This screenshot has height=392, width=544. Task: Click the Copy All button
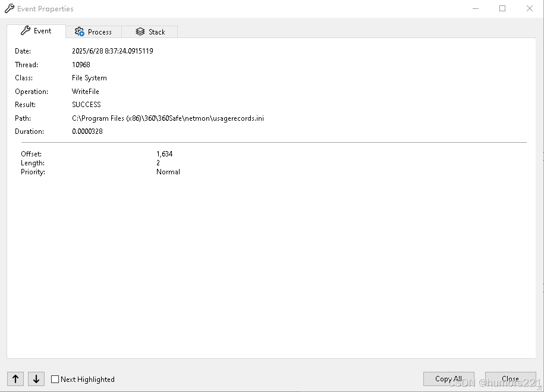click(449, 379)
